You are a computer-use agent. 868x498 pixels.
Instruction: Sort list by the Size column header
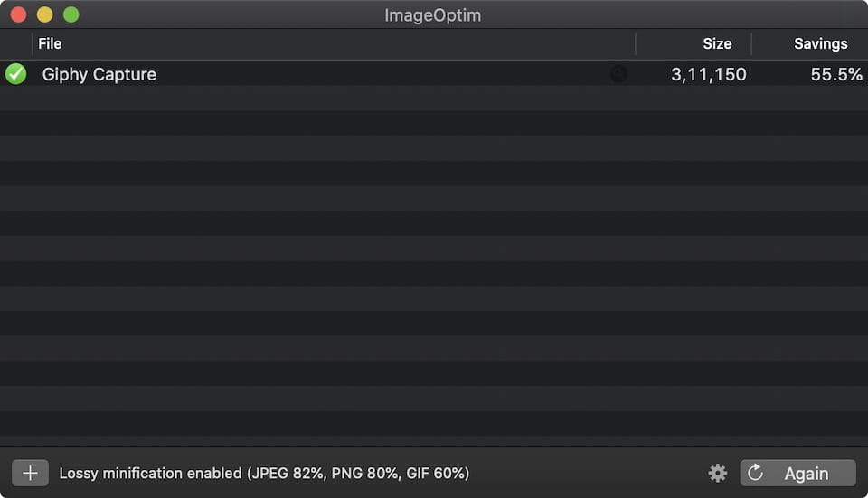click(x=716, y=43)
